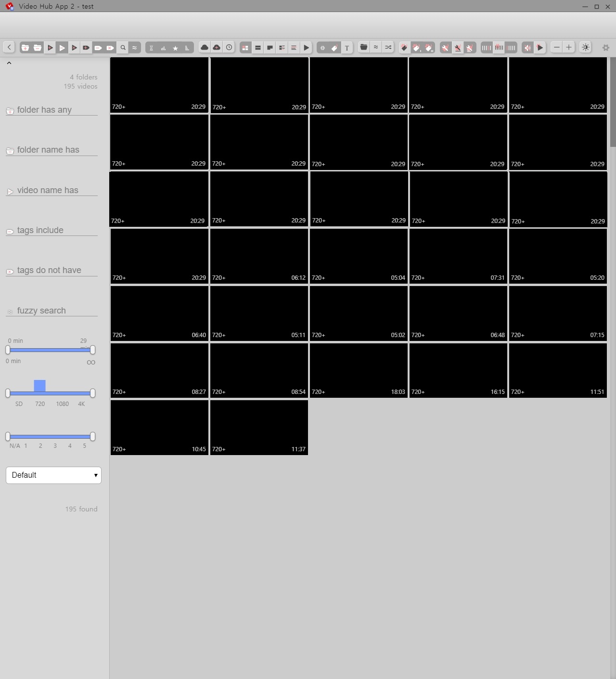
Task: Click the '195 found' text
Action: point(81,509)
